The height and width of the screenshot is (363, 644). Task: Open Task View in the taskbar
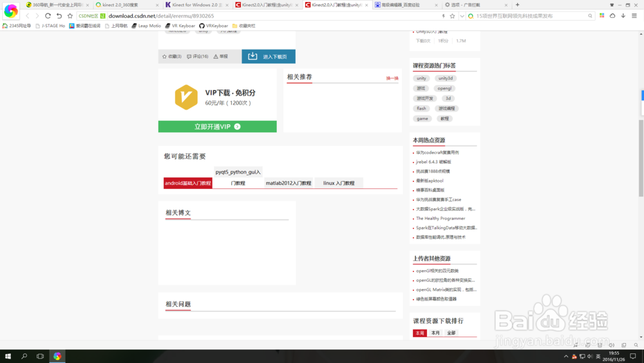[x=40, y=356]
